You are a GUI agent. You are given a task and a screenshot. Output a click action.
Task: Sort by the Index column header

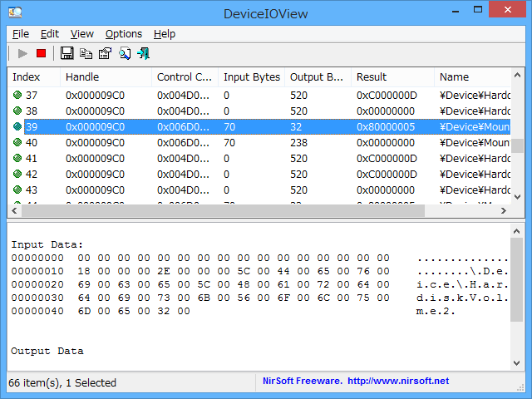(34, 77)
